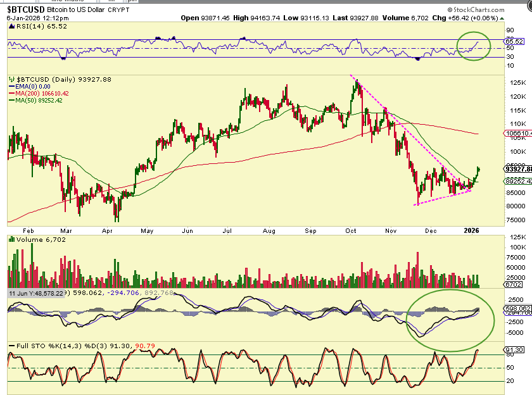Click the 80000 price axis label
Screen dimensions: 532x395
[516, 206]
